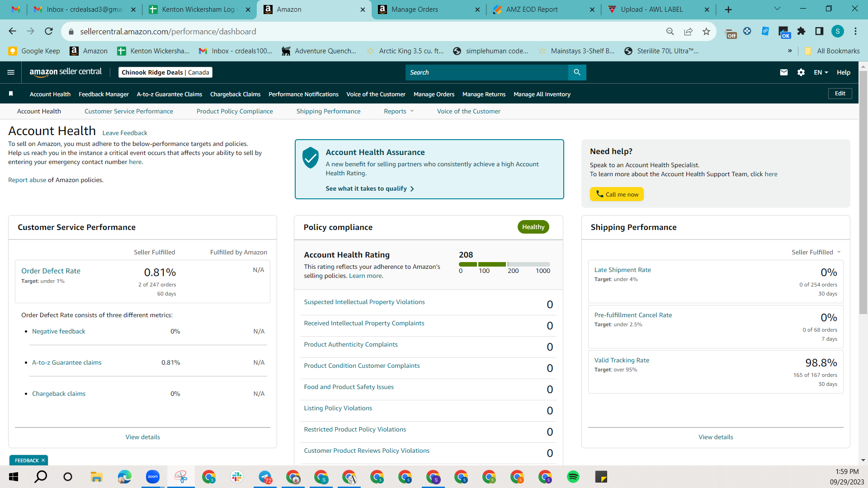This screenshot has width=868, height=488.
Task: Click the bookmark flag icon in navigation bar
Action: (x=11, y=94)
